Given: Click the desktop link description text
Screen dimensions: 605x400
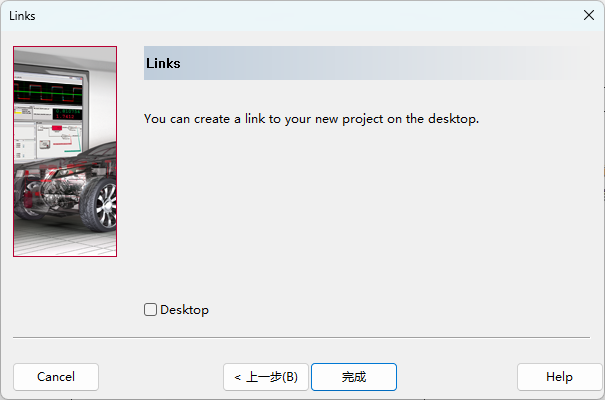Looking at the screenshot, I should point(311,118).
